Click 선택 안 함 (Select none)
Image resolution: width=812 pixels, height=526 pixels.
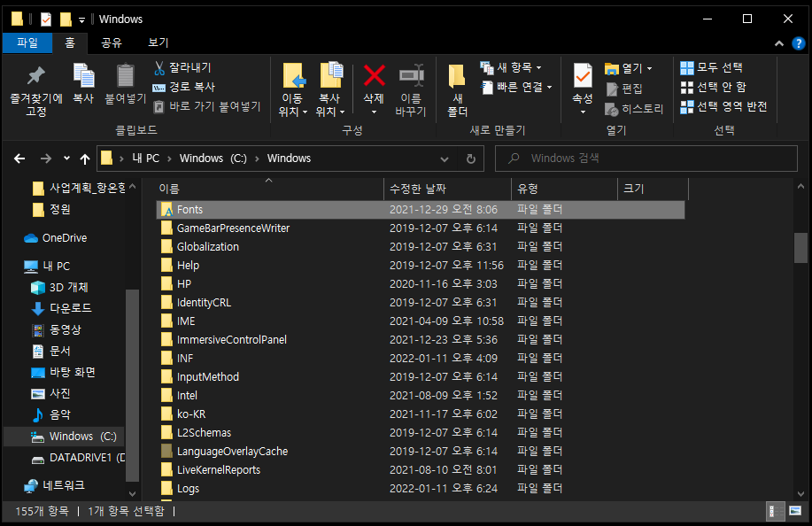click(x=713, y=88)
